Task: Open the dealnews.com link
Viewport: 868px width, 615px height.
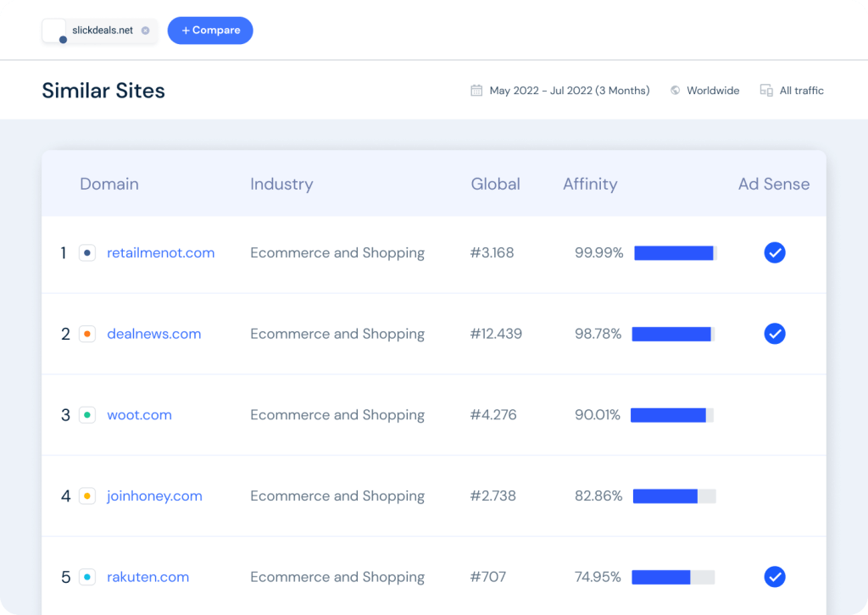Action: (x=154, y=334)
